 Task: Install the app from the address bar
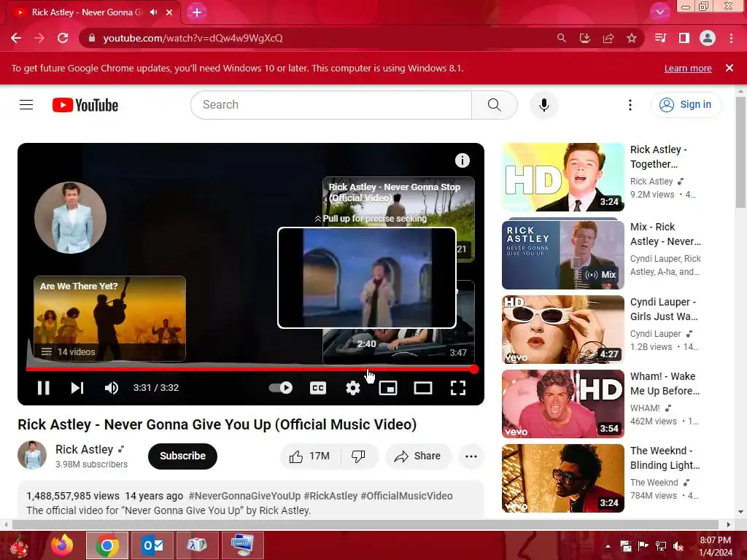584,38
